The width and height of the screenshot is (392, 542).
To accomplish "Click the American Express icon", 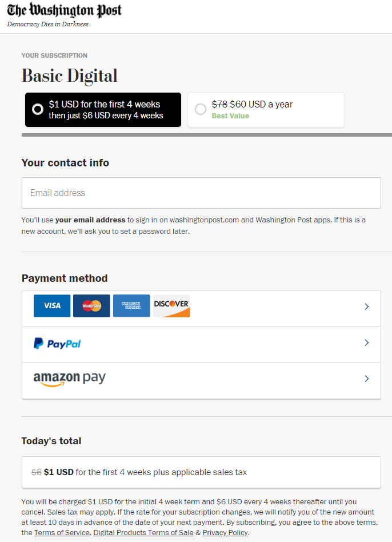I will tap(131, 305).
